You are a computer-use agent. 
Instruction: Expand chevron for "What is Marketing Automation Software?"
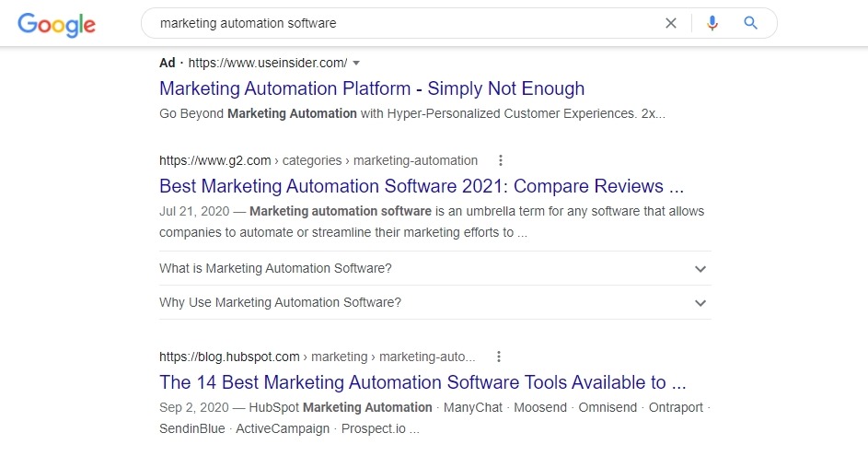click(700, 269)
